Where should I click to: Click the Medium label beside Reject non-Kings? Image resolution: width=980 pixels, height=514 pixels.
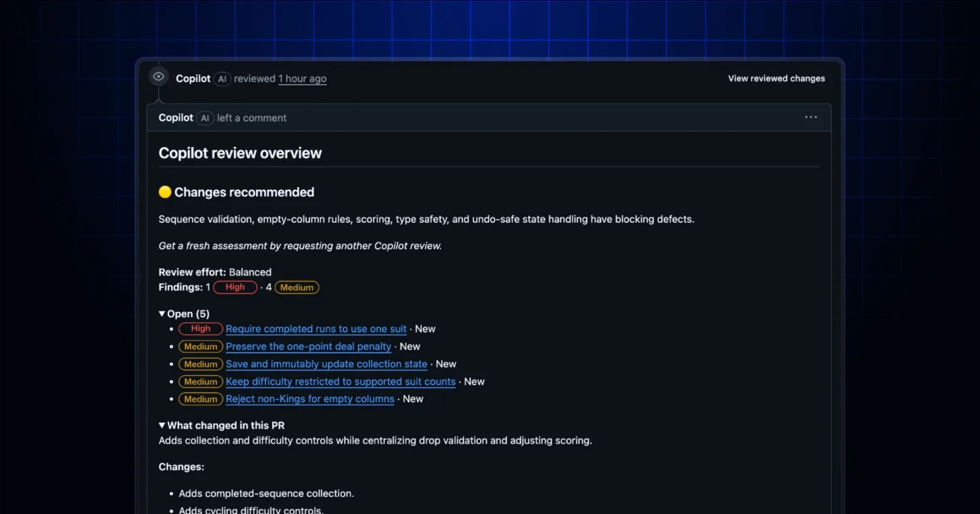[x=201, y=399]
